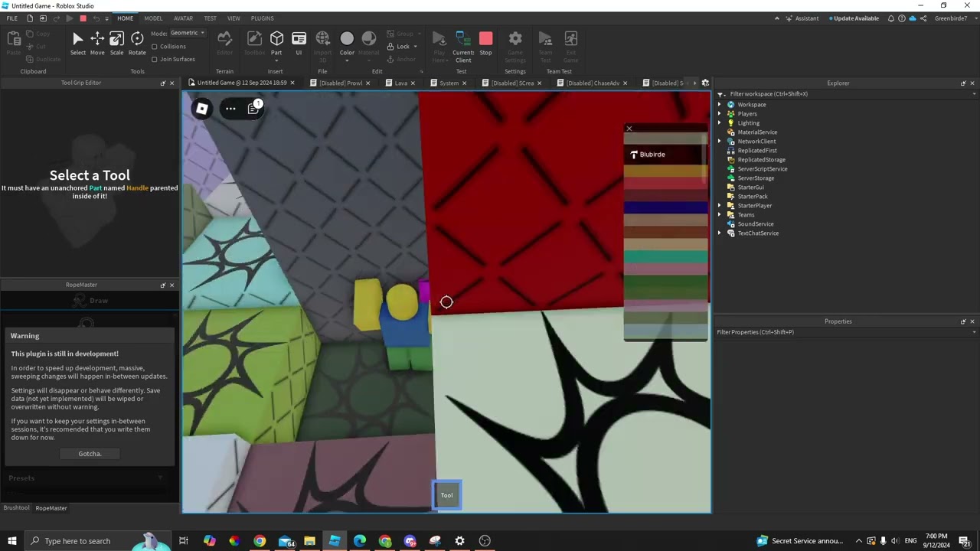Image resolution: width=980 pixels, height=551 pixels.
Task: Expand the Workspace tree node
Action: point(720,105)
